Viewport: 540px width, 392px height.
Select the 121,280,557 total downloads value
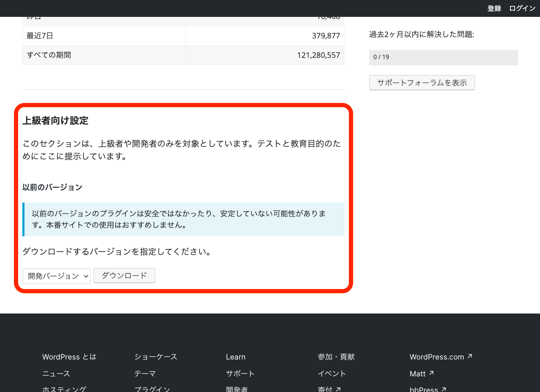pyautogui.click(x=319, y=55)
